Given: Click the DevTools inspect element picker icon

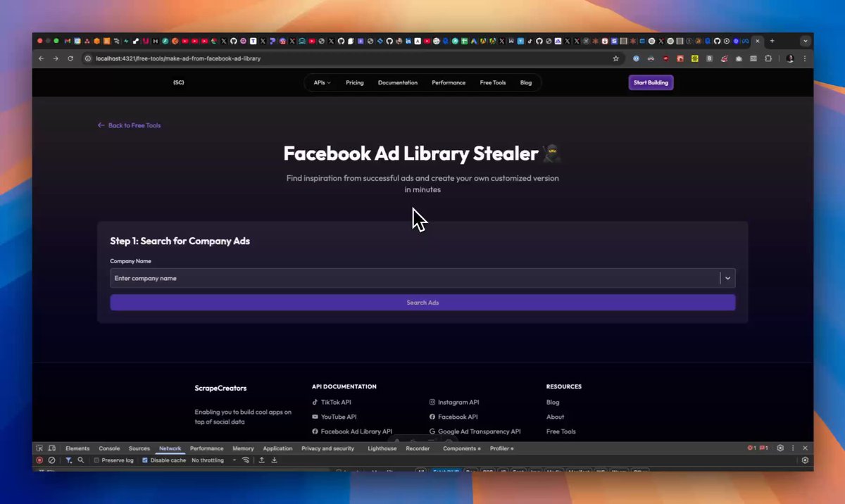Looking at the screenshot, I should pyautogui.click(x=40, y=448).
